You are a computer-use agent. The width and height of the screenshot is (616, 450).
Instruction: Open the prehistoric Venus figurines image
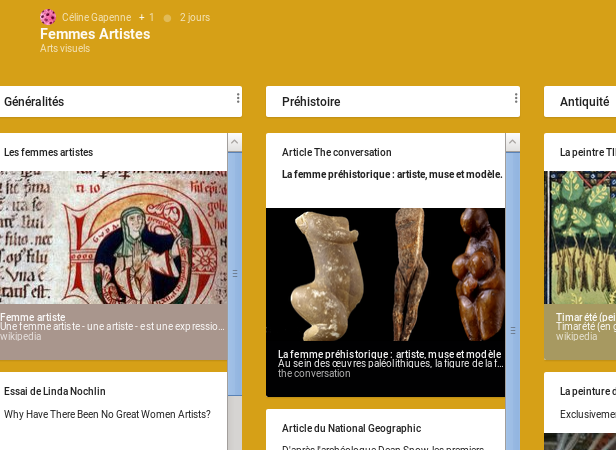point(385,275)
